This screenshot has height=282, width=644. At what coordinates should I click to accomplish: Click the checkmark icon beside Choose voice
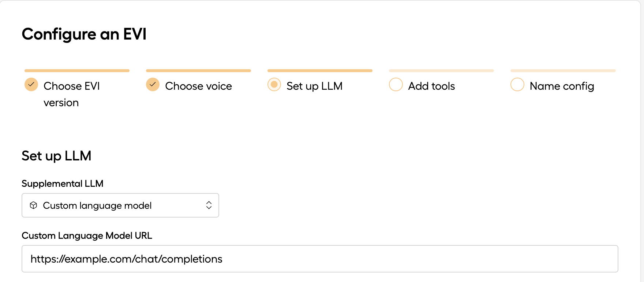pos(153,84)
